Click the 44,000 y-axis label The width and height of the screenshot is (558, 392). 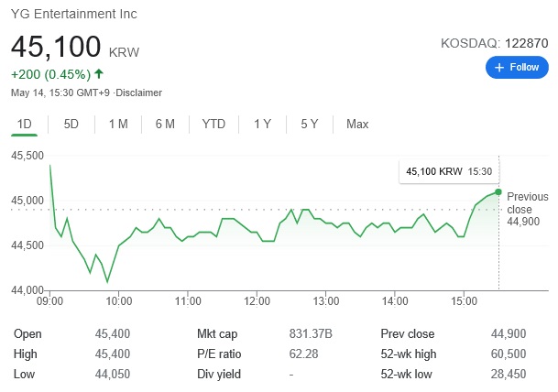point(27,290)
